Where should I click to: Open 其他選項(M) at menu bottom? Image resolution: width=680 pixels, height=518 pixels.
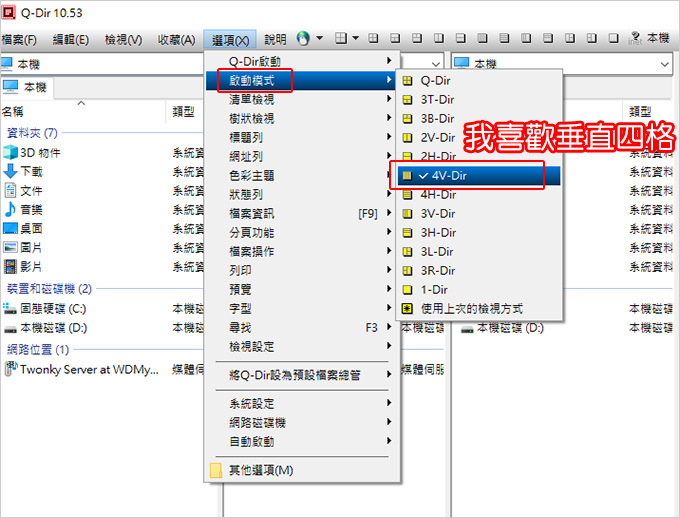tap(302, 470)
